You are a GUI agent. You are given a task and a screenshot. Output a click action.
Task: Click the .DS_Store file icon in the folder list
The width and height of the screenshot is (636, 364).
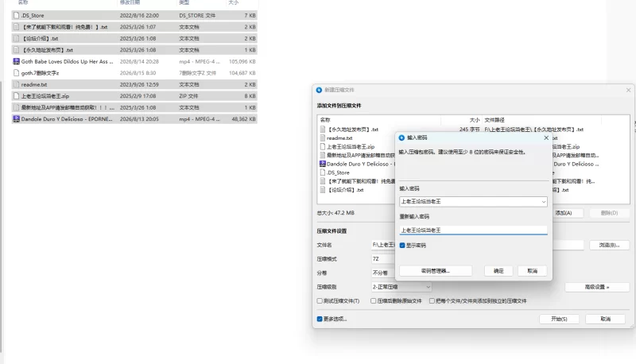[x=16, y=15]
